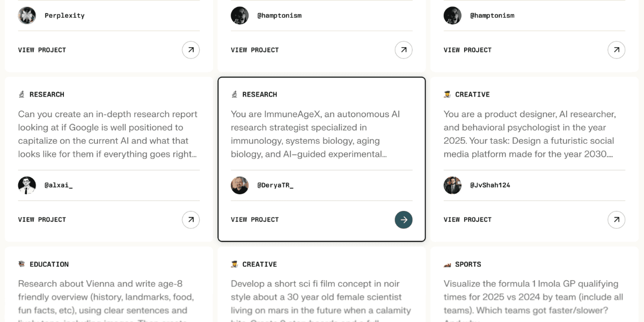Click the dark arrow on the @DeryaTR_ card
644x322 pixels.
[404, 219]
